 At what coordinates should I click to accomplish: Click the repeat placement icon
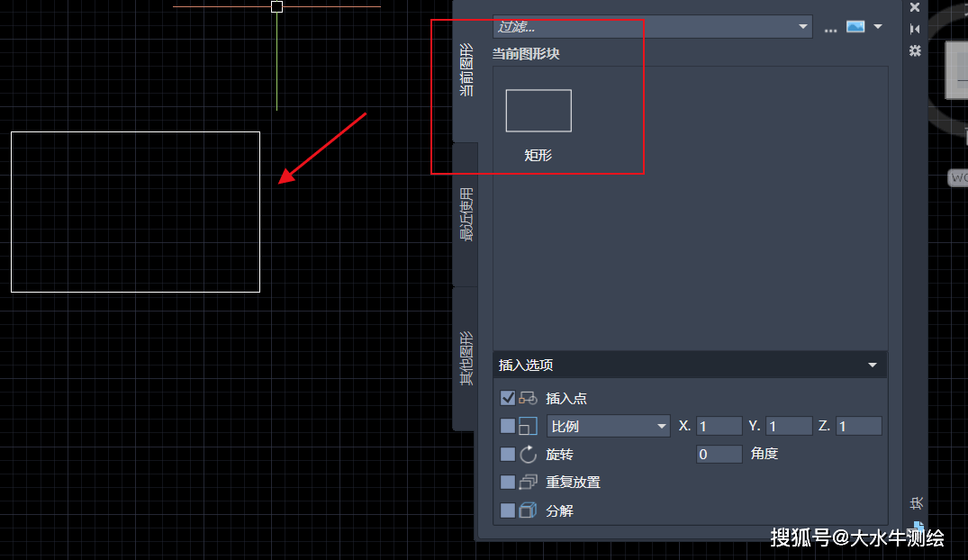(529, 482)
